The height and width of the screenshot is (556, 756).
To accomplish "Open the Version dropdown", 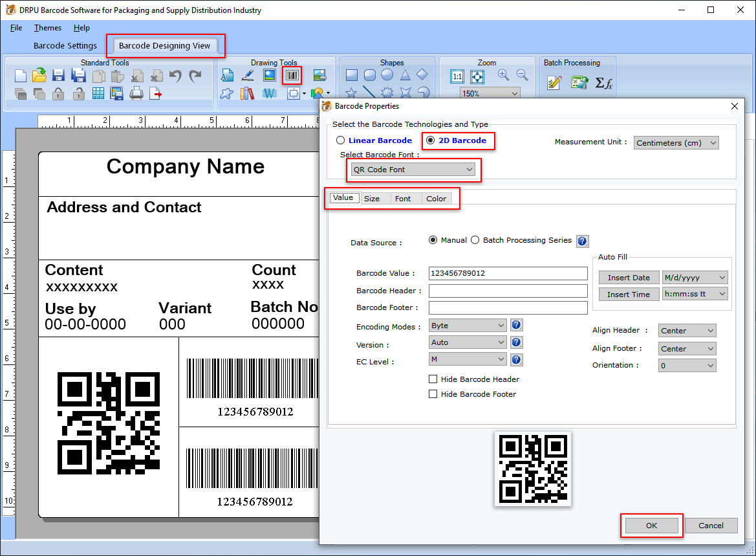I will point(467,342).
